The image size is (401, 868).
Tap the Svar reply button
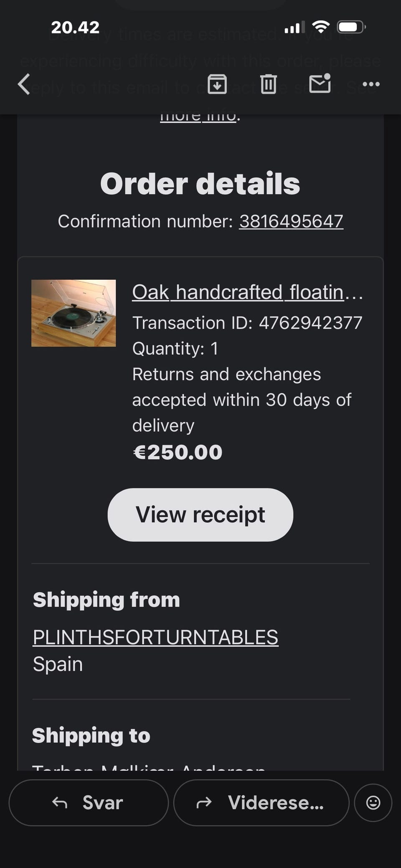point(89,802)
